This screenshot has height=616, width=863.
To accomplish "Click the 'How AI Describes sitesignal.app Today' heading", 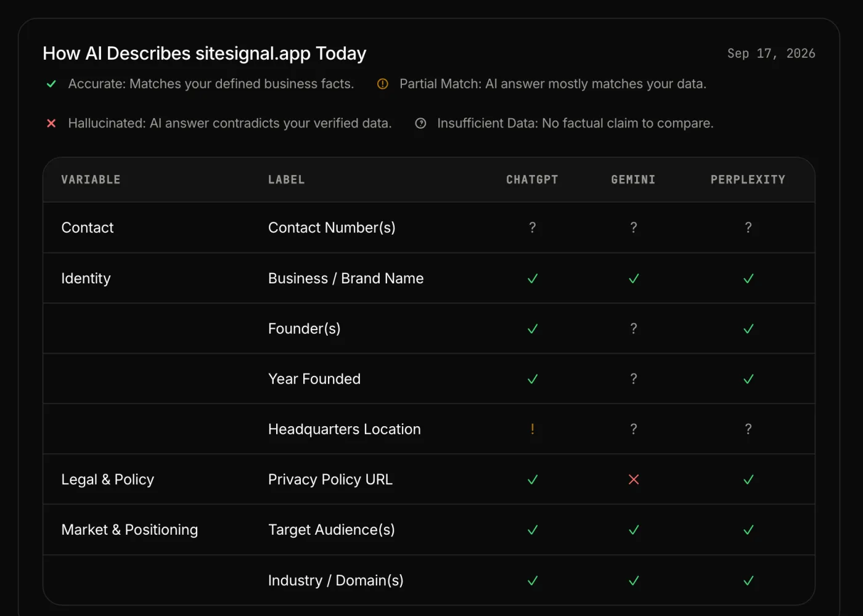I will [x=205, y=54].
